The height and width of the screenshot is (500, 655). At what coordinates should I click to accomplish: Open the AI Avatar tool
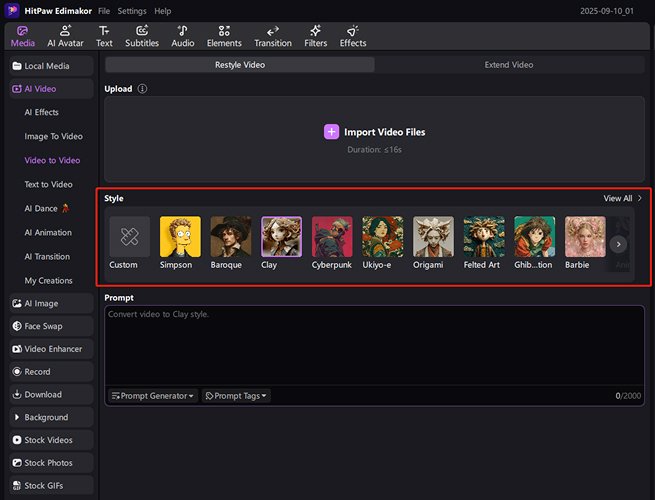click(x=65, y=36)
